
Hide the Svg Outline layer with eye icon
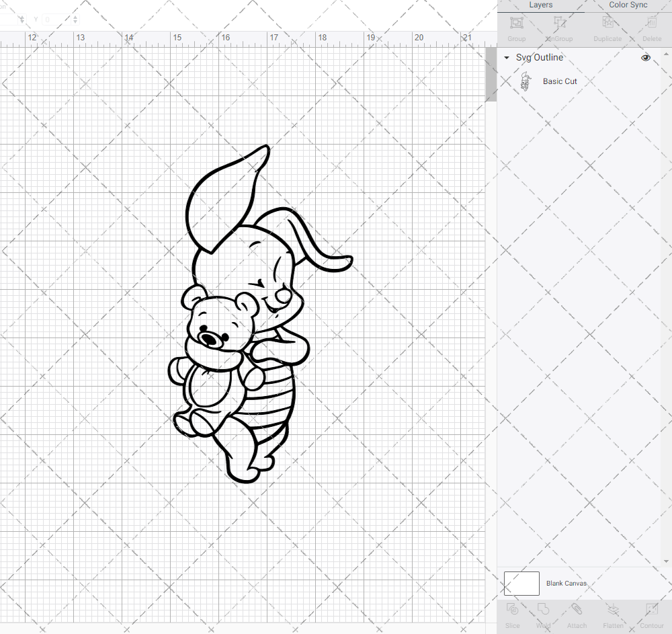click(645, 57)
